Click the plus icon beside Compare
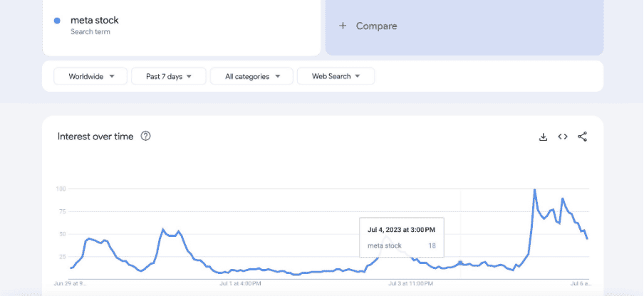Screen dimensions: 644x296 coord(343,26)
